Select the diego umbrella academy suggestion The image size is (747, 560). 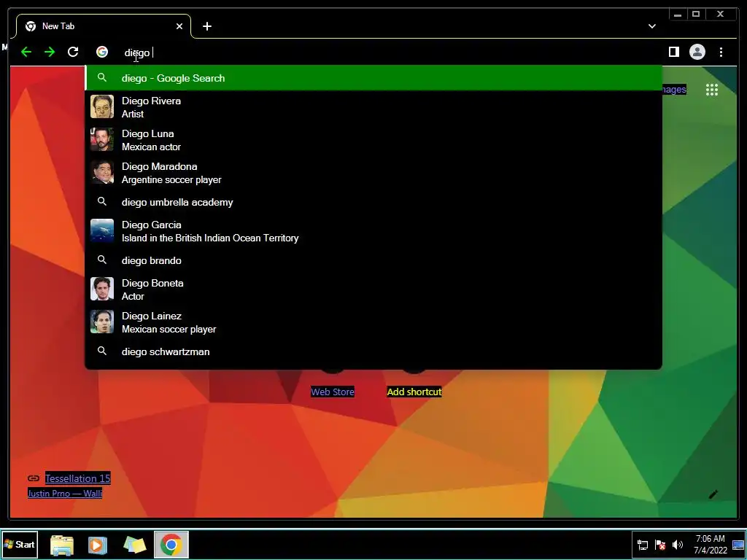pos(373,202)
